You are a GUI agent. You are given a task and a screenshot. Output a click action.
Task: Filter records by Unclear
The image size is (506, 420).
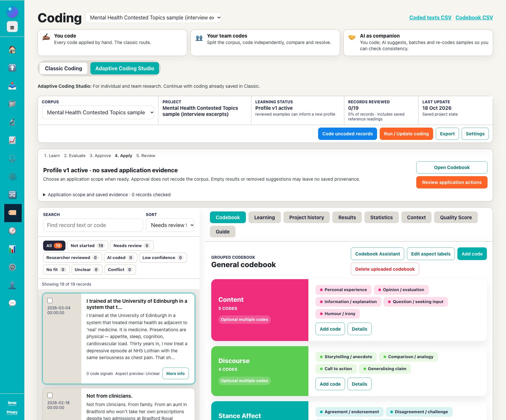[x=87, y=269]
